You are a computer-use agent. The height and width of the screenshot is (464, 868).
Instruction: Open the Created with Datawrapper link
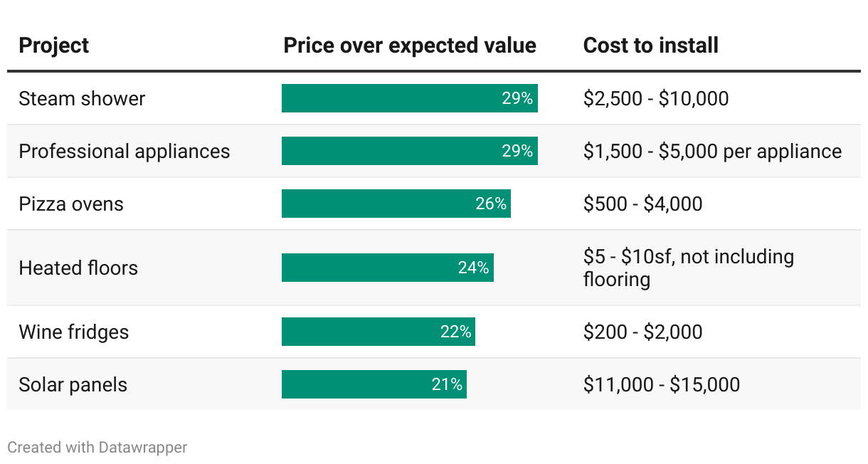[97, 448]
